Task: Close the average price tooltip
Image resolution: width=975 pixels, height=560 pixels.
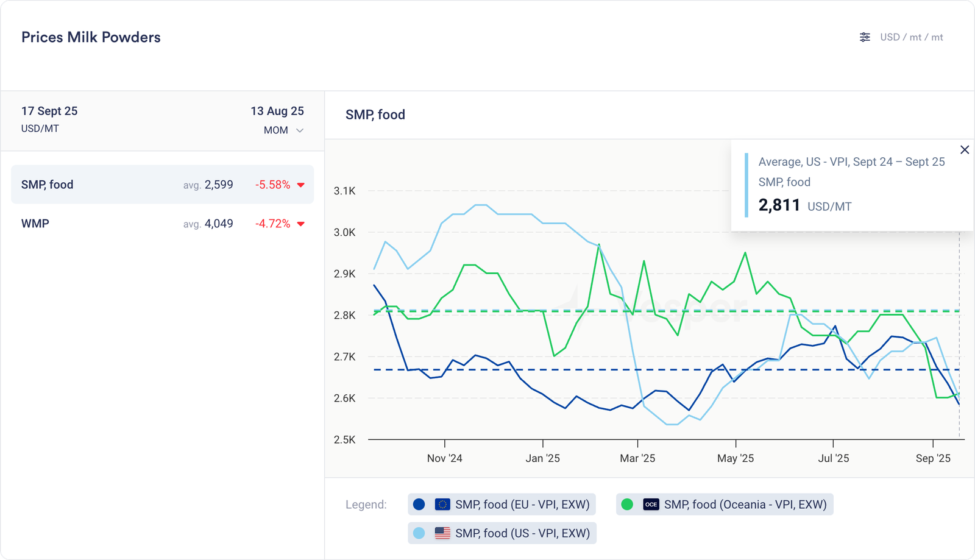Action: click(965, 150)
